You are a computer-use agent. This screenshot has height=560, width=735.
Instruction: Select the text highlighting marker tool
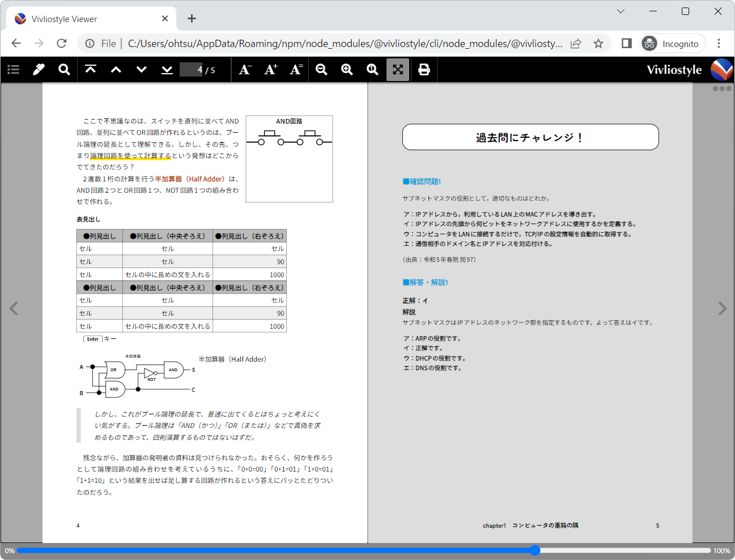click(x=38, y=69)
